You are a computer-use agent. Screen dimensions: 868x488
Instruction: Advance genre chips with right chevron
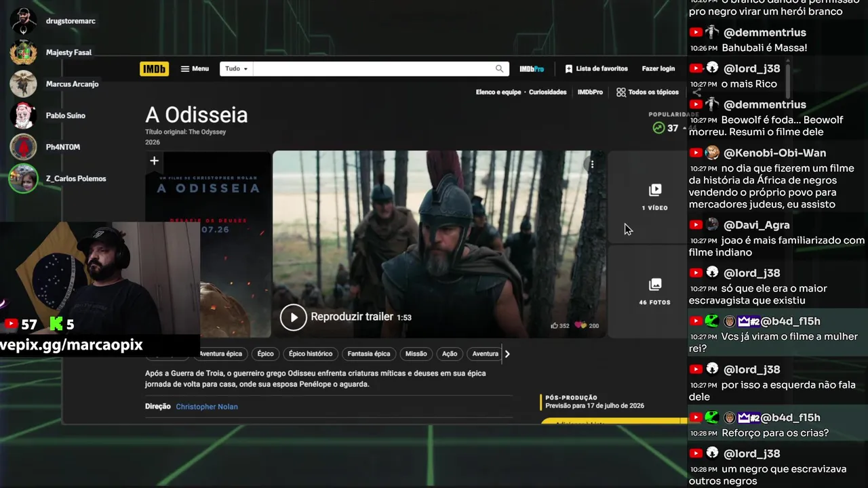coord(507,354)
